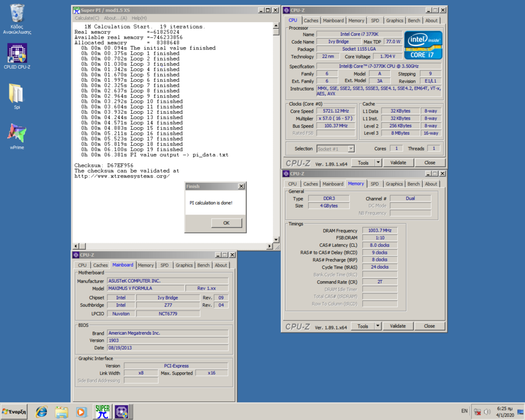Click the Start button in the taskbar

(14, 412)
